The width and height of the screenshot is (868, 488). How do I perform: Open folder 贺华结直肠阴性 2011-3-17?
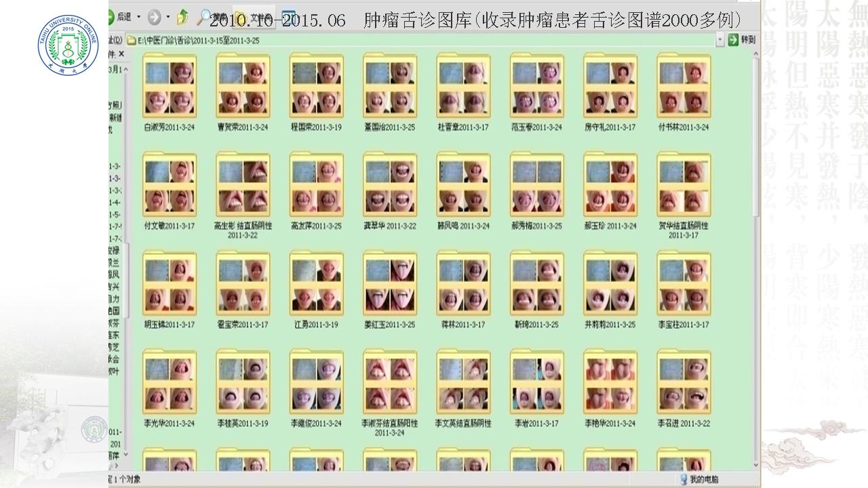684,186
